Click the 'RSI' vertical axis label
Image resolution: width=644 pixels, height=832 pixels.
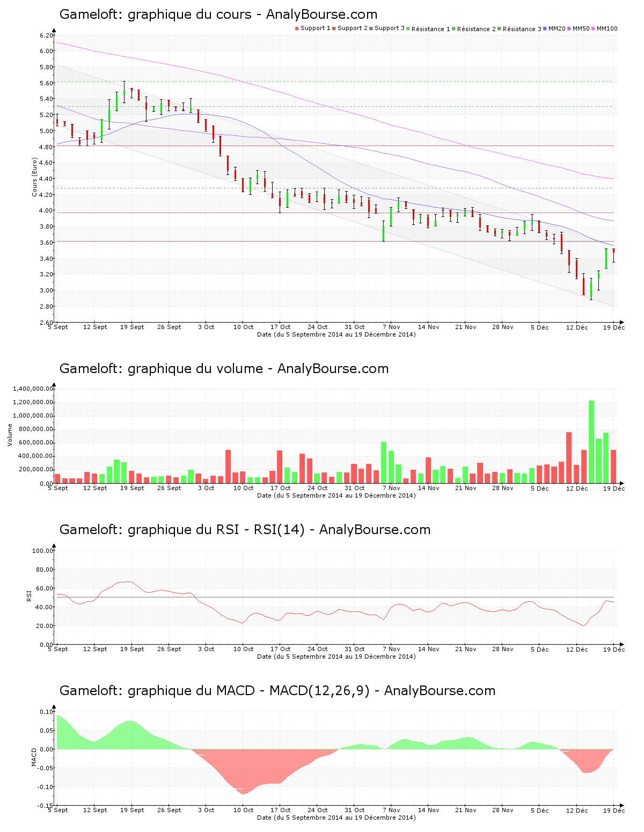tap(29, 596)
